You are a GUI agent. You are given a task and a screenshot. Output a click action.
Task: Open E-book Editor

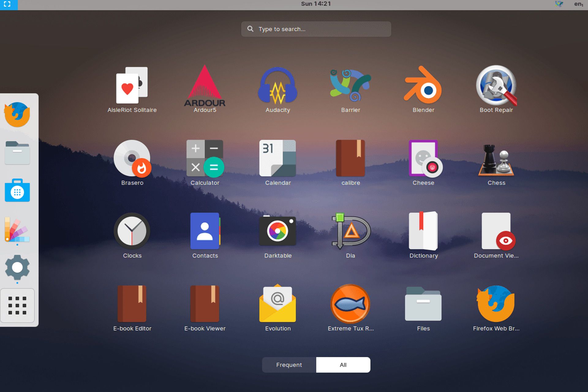pyautogui.click(x=132, y=308)
